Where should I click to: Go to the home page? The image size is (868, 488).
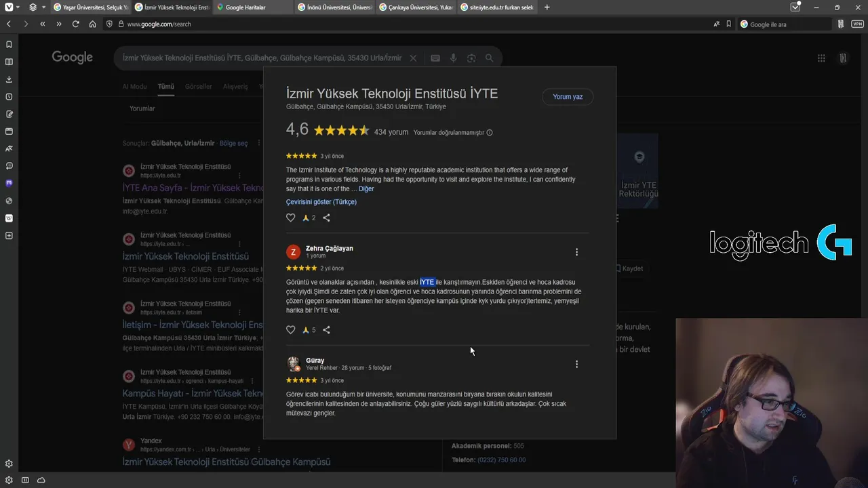click(92, 24)
